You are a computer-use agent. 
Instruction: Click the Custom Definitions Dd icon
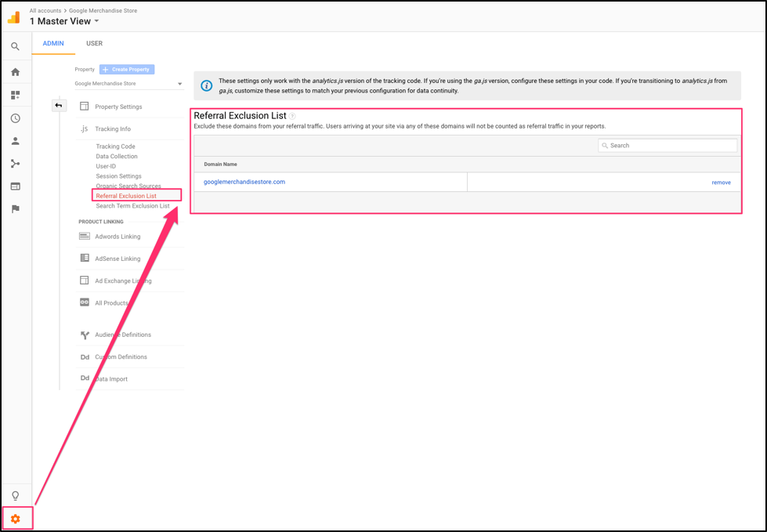click(85, 357)
